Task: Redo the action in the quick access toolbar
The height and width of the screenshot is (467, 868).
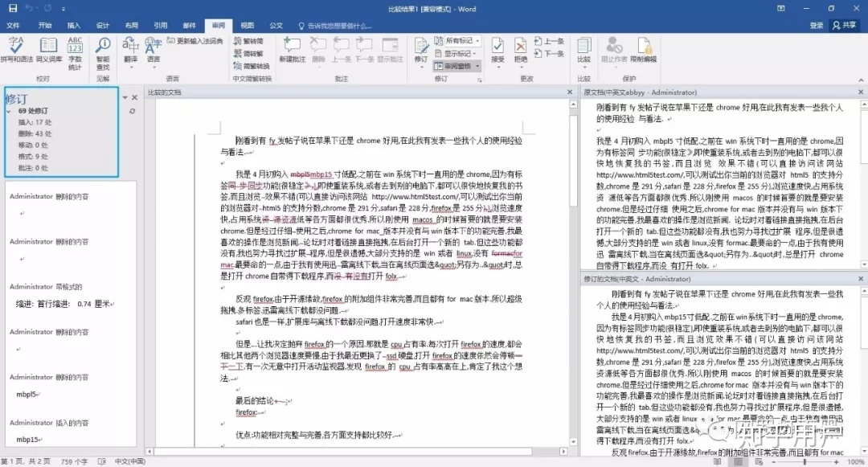Action: [x=47, y=8]
